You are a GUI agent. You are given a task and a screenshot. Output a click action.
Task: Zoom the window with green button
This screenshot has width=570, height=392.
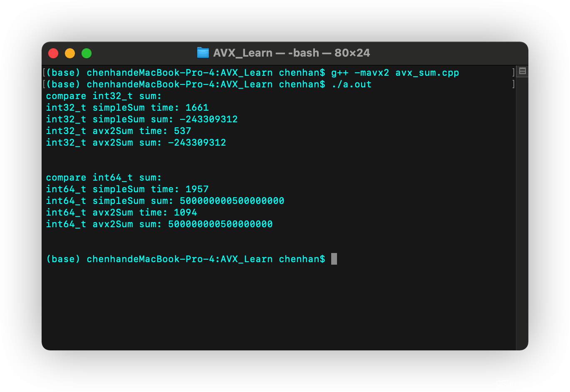point(87,53)
